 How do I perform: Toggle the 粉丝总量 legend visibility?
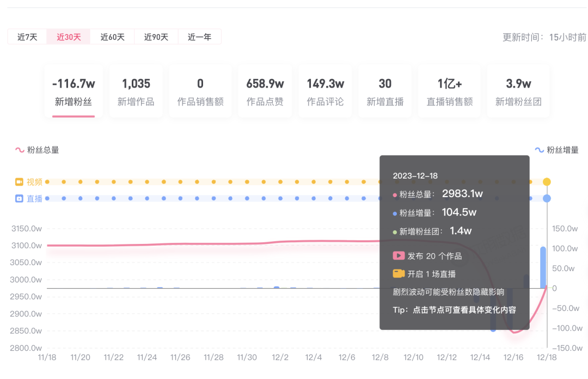[37, 150]
